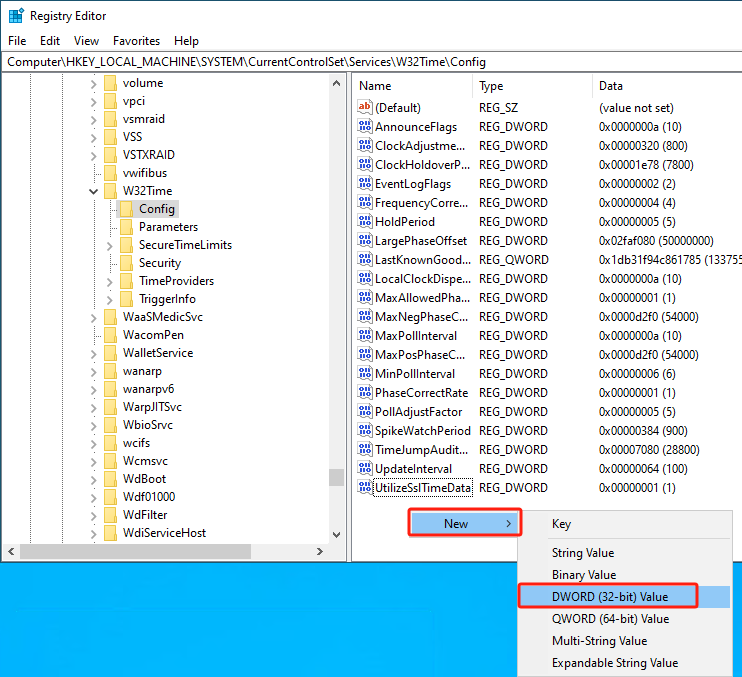Click the Config folder icon in tree

[x=127, y=209]
